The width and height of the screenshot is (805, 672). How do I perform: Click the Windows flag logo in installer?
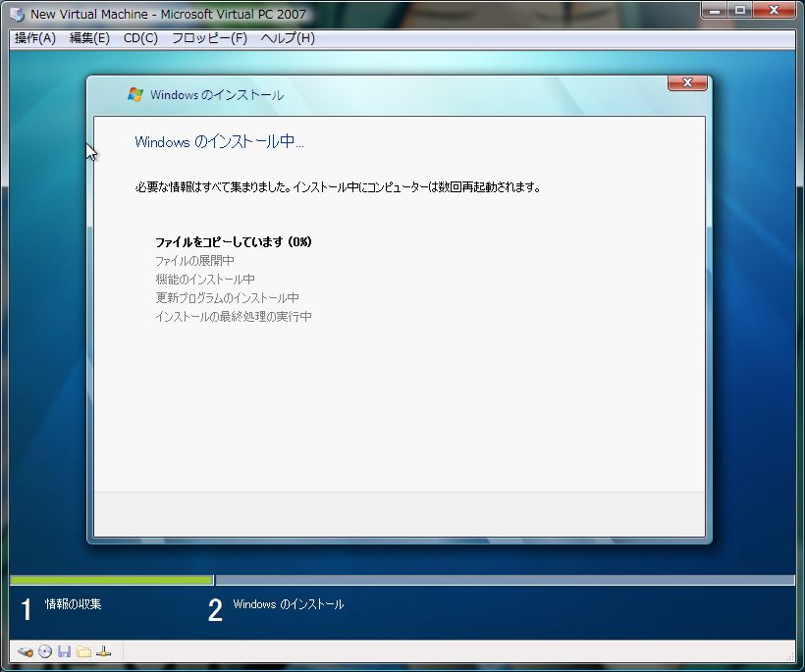(x=135, y=94)
